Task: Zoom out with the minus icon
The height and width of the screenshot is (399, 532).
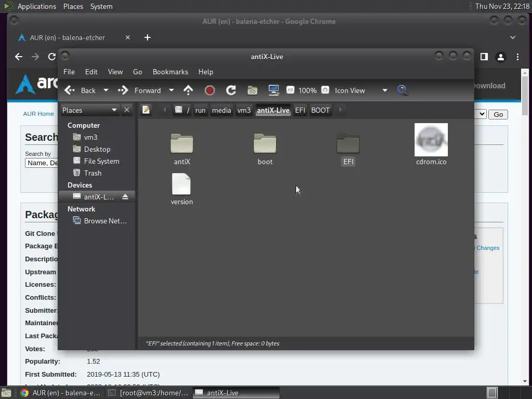Action: pos(290,90)
